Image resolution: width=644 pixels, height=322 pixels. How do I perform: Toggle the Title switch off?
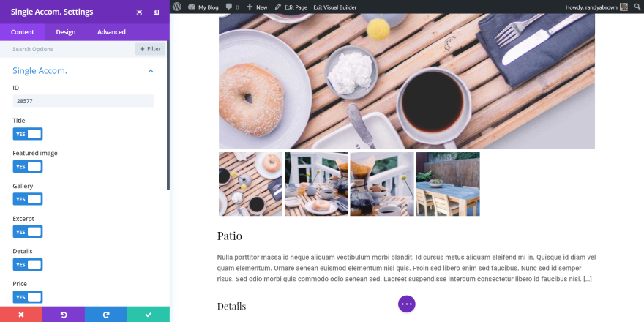(x=28, y=134)
